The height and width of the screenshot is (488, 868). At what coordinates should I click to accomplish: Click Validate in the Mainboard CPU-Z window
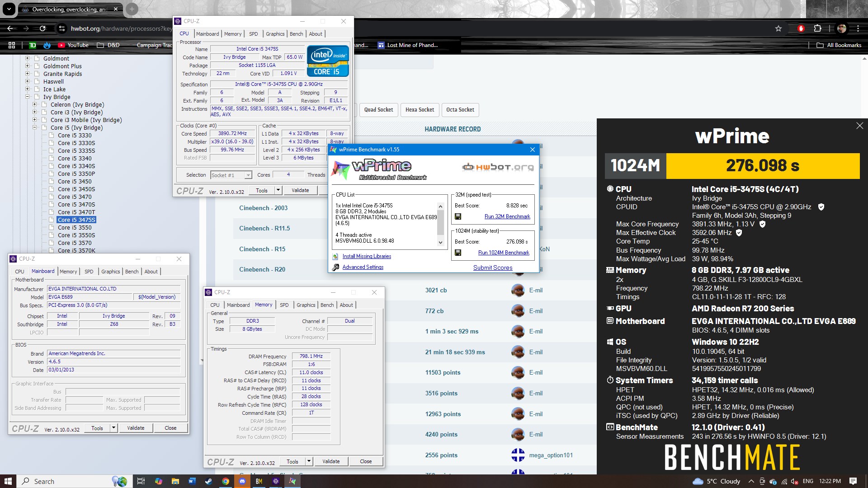[x=136, y=428]
